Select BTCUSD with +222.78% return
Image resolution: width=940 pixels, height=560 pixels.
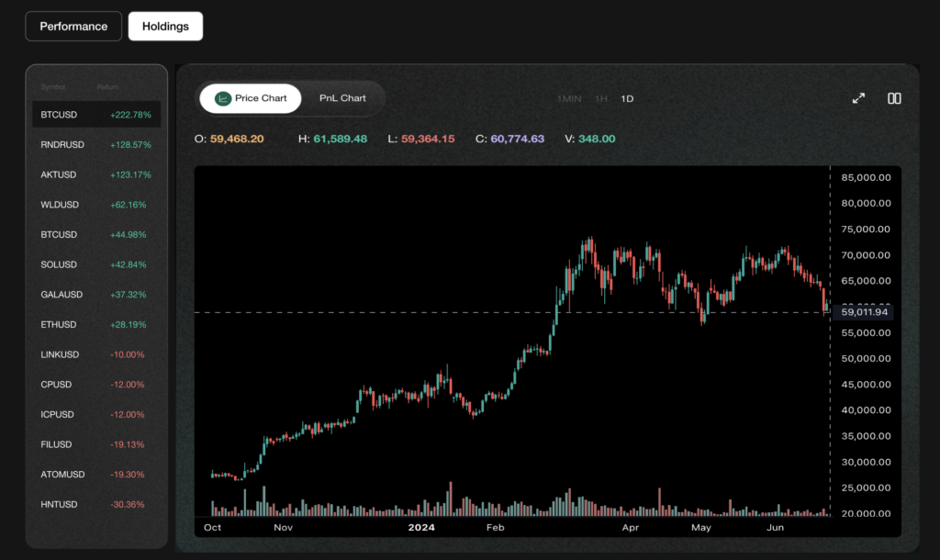tap(96, 115)
